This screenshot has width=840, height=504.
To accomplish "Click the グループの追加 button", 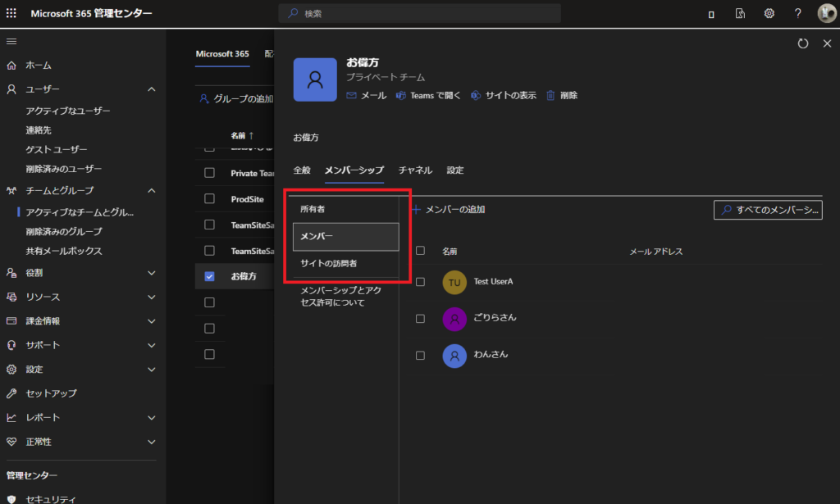I will pyautogui.click(x=236, y=98).
